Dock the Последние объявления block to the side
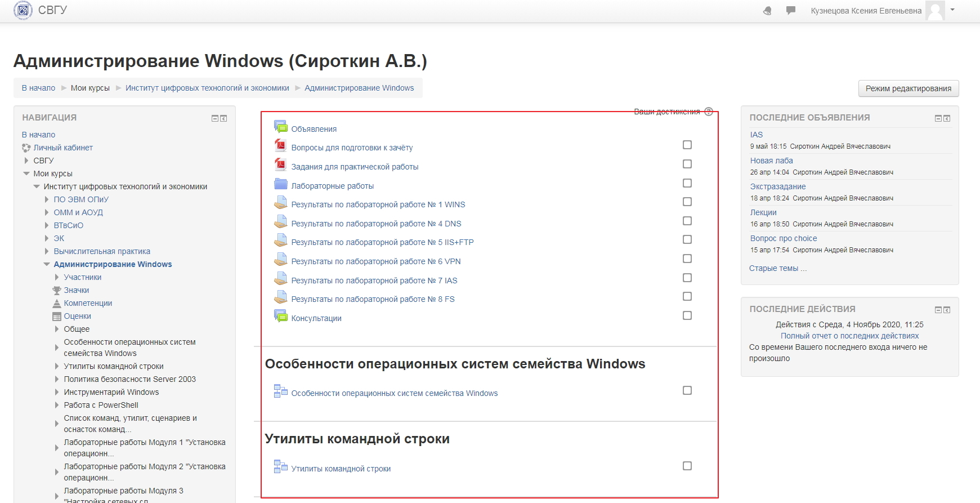This screenshot has height=503, width=980. (947, 118)
